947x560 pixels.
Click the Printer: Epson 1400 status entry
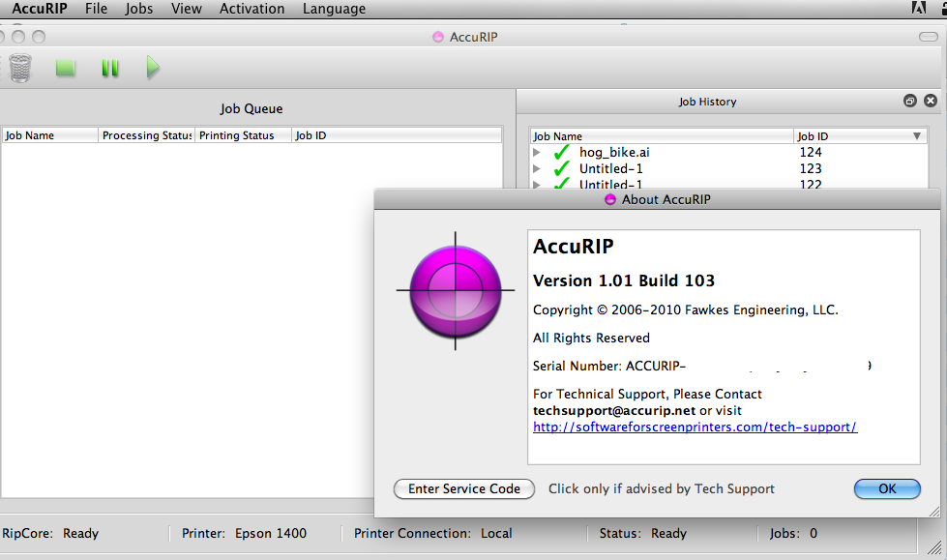click(244, 534)
